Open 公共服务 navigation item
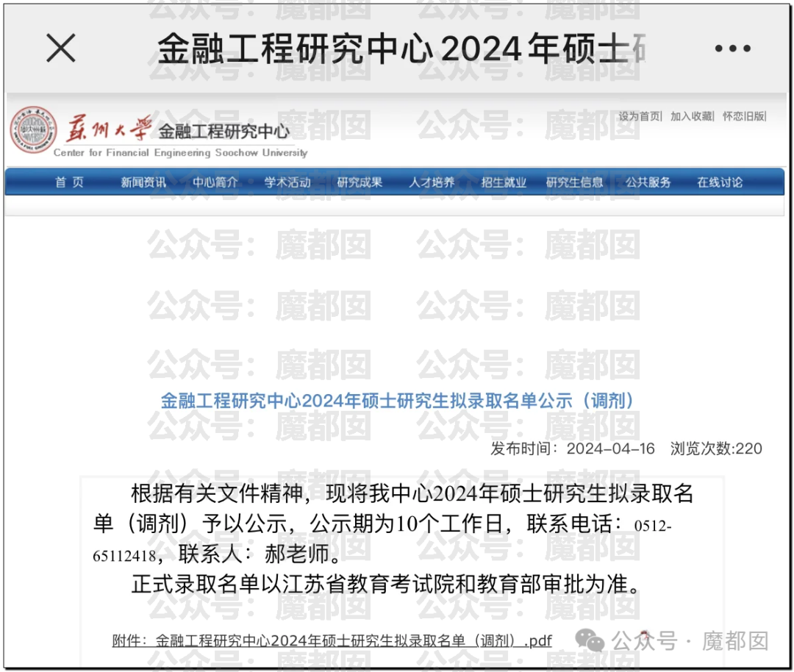The height and width of the screenshot is (672, 794). [x=648, y=182]
